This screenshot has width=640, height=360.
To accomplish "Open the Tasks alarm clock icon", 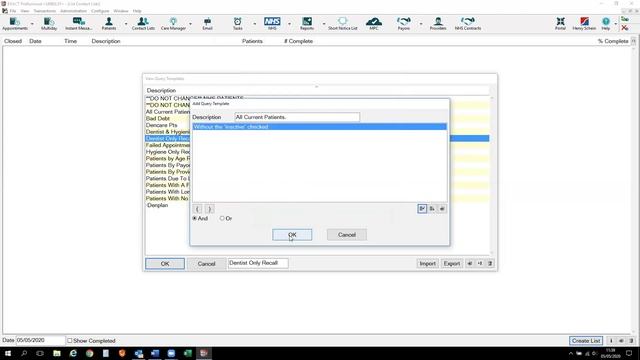I will point(238,24).
